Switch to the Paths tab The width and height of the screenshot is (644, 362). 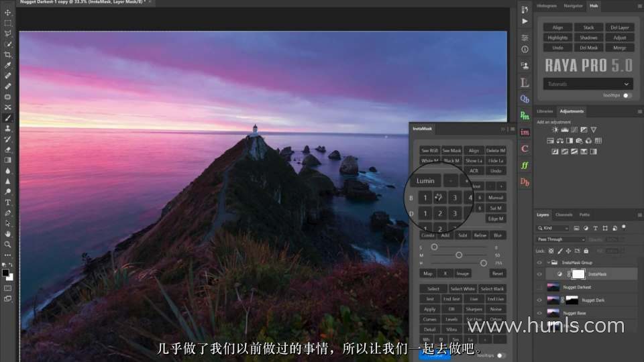(x=584, y=215)
